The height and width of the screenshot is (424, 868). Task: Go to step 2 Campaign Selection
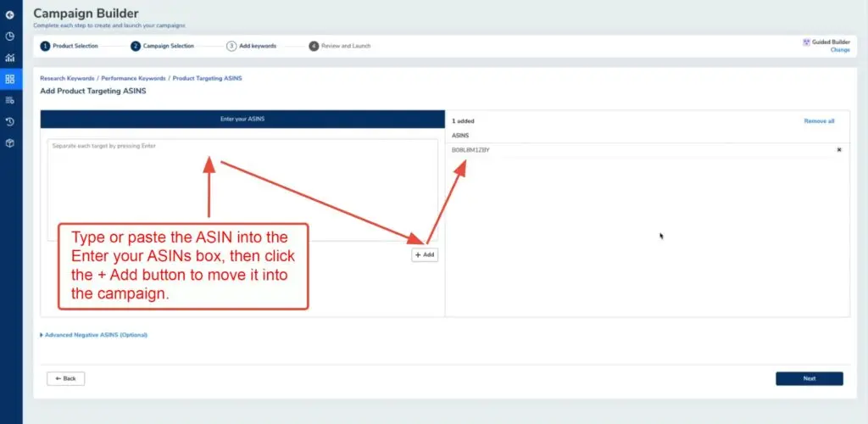pyautogui.click(x=162, y=46)
